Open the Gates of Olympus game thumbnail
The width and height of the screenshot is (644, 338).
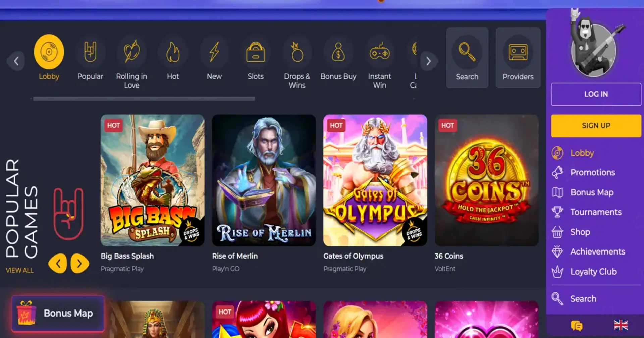(x=375, y=180)
